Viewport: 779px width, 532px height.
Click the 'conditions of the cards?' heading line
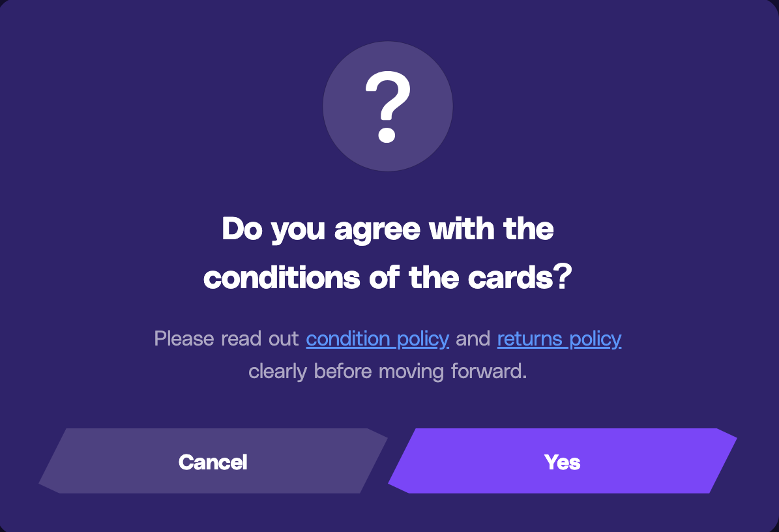[388, 277]
